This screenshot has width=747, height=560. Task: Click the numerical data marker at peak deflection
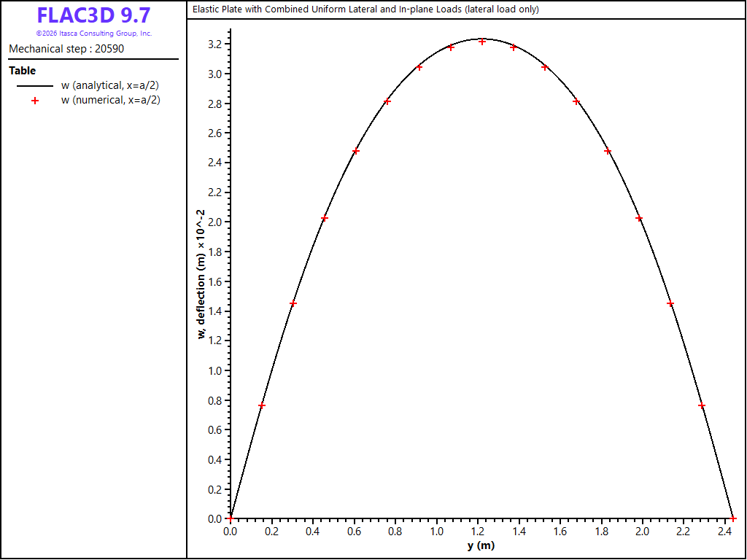tap(482, 42)
